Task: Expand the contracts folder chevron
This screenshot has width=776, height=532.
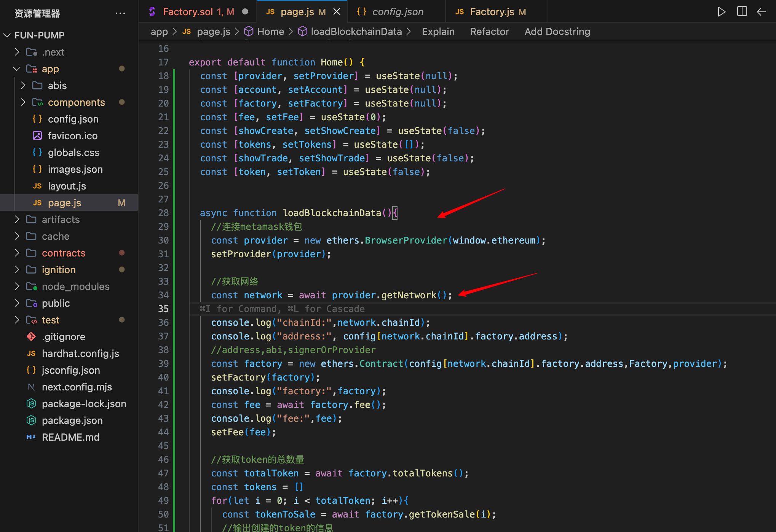Action: 17,253
